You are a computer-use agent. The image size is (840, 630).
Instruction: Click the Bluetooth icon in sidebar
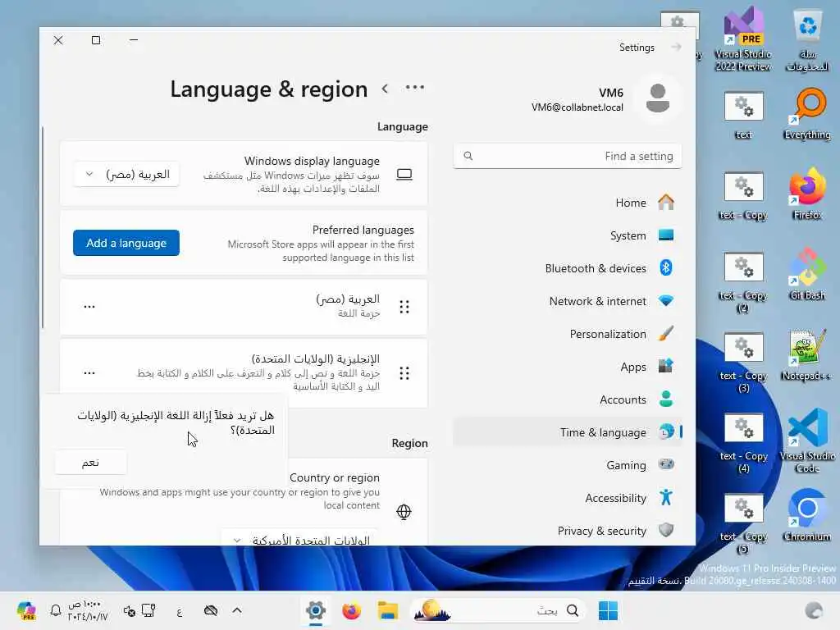[x=666, y=268]
